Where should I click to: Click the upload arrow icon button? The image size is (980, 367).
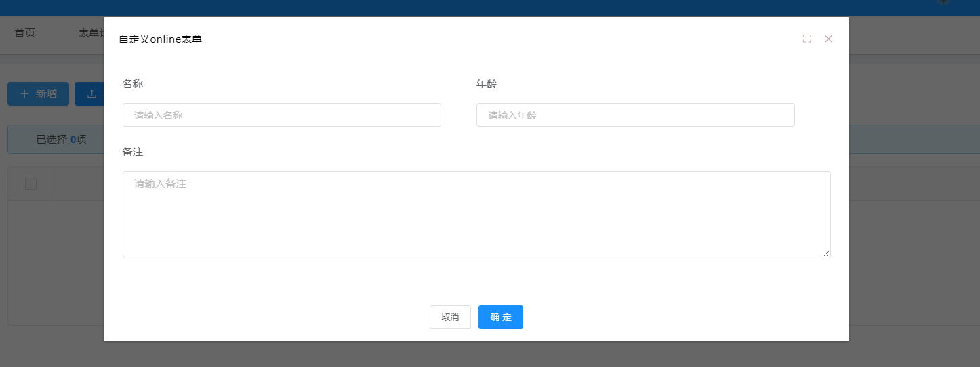tap(91, 94)
